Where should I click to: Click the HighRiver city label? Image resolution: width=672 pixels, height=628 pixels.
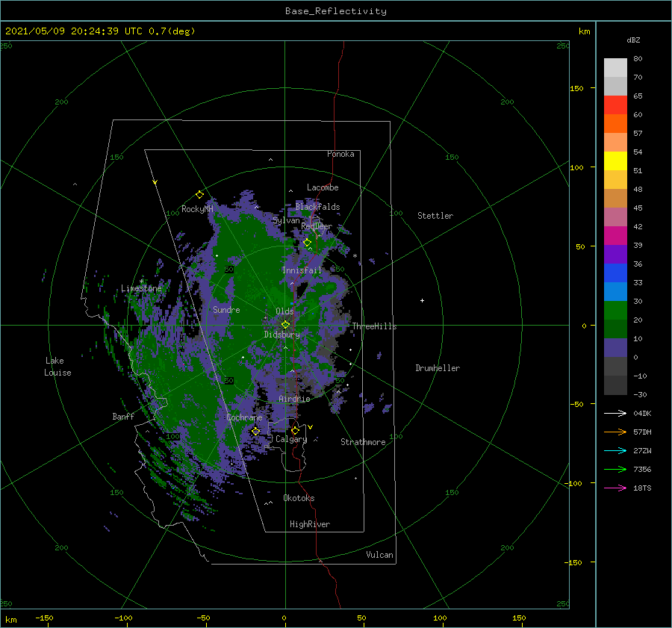(310, 524)
